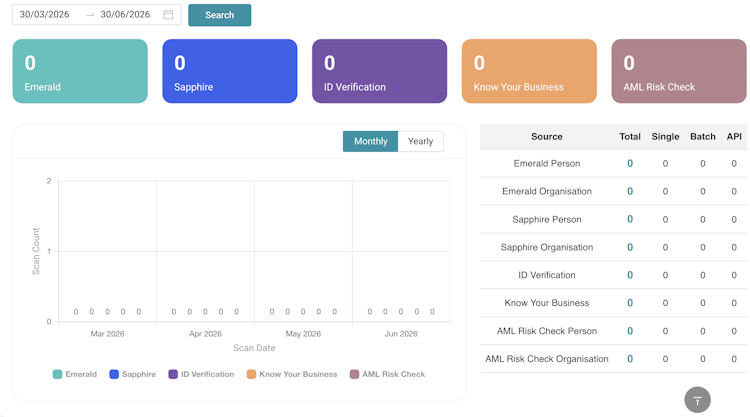Click Emerald Person total count link

coord(630,164)
